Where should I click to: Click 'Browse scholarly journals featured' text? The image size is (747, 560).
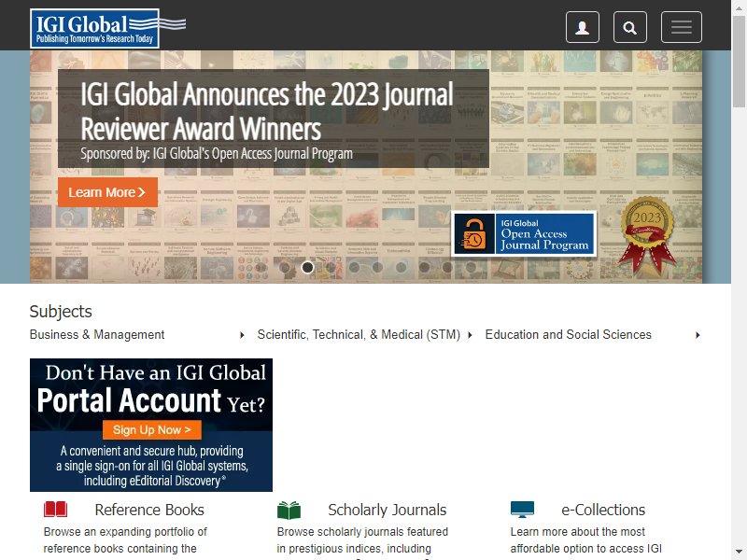pyautogui.click(x=362, y=531)
